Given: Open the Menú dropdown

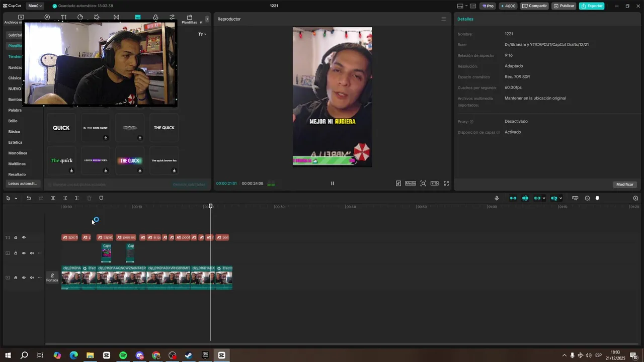Looking at the screenshot, I should tap(35, 6).
